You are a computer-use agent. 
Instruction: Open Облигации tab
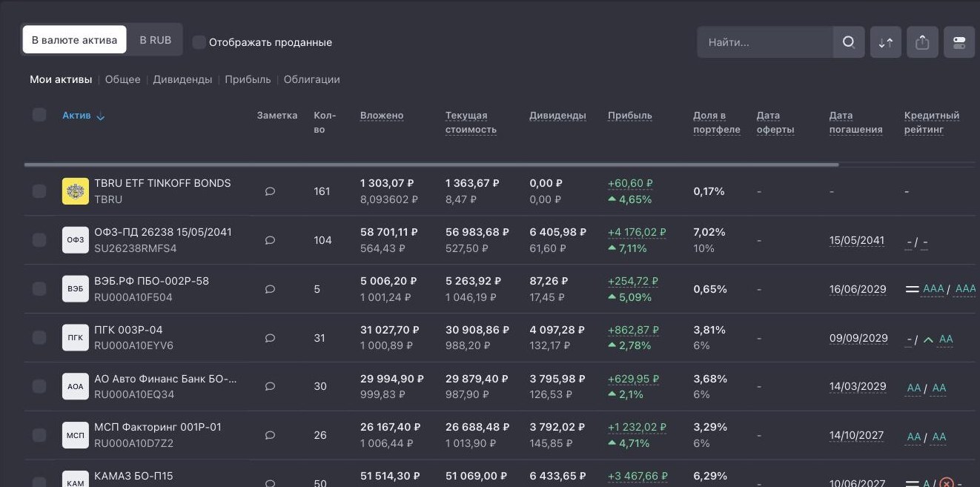[x=311, y=79]
